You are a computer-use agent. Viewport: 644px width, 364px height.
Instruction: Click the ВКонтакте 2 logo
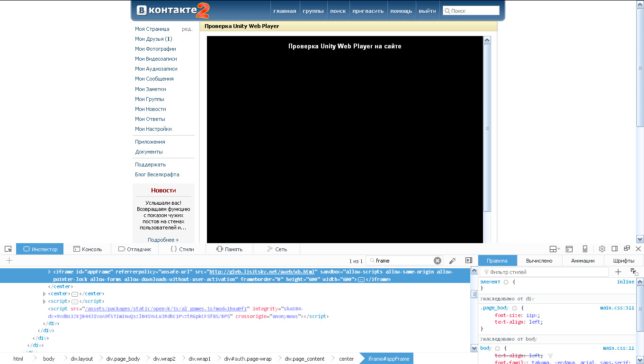pos(173,10)
